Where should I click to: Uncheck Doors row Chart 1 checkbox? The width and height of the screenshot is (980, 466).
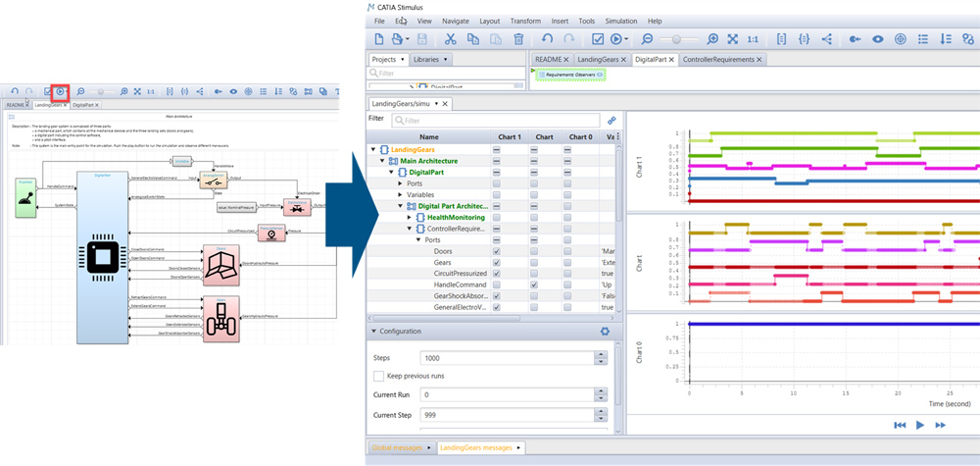(x=496, y=251)
